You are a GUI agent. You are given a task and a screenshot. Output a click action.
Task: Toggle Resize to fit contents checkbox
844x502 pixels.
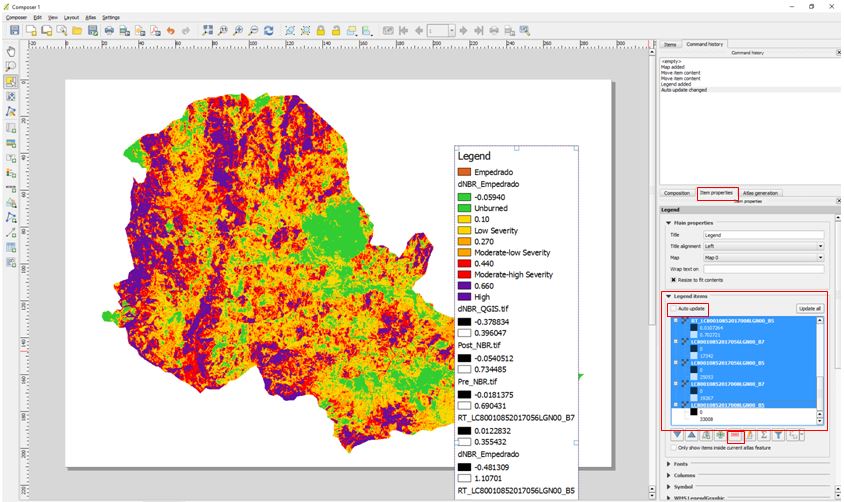coord(674,280)
